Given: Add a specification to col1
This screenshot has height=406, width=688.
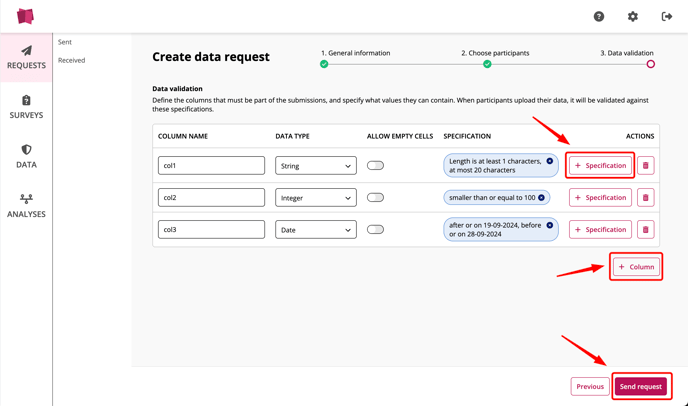Looking at the screenshot, I should click(600, 165).
